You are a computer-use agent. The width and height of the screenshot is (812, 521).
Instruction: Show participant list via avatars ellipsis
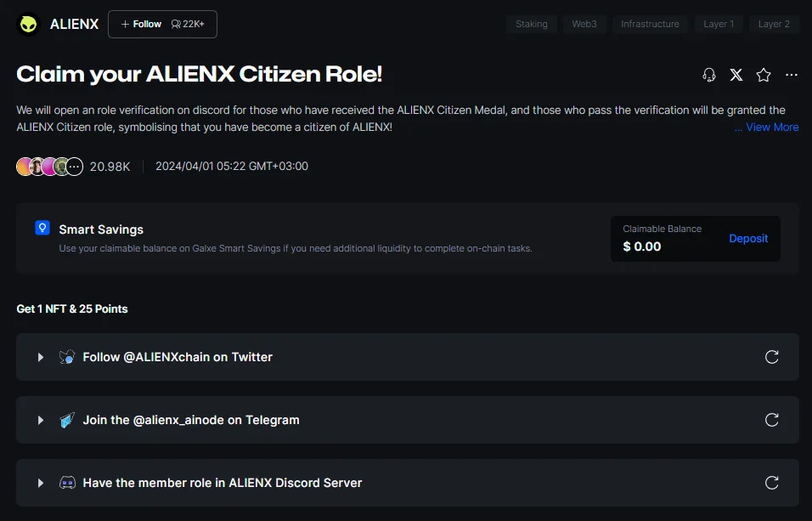[75, 167]
